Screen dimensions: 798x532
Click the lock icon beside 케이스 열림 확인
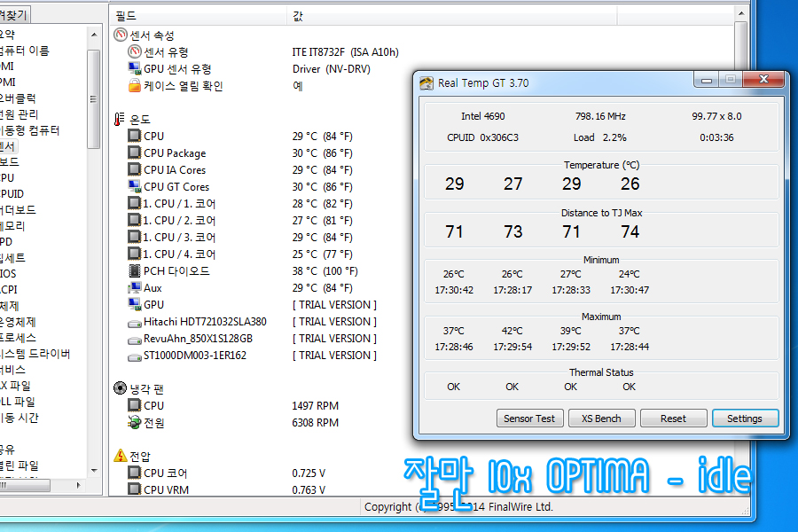point(135,85)
